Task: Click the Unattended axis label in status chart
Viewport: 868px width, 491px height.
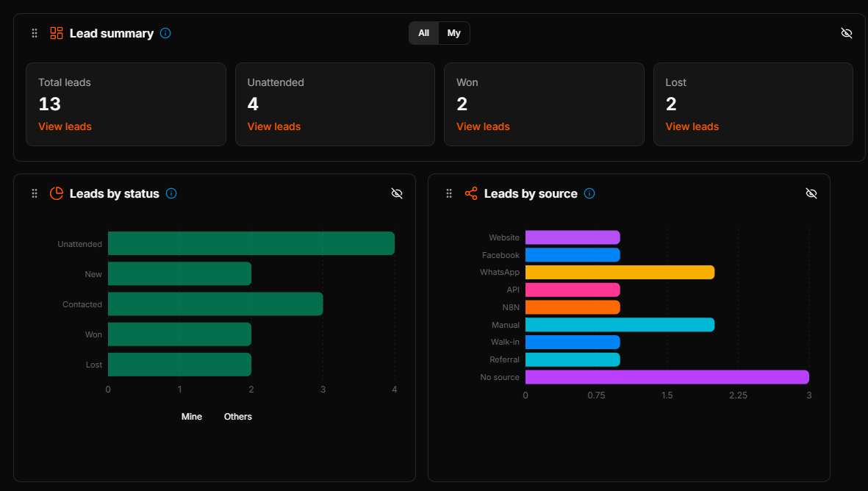Action: 79,244
